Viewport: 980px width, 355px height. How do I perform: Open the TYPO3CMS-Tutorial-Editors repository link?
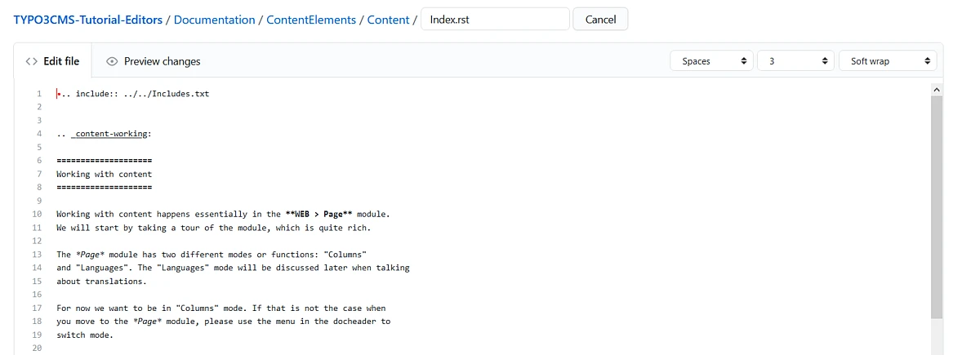pos(87,20)
